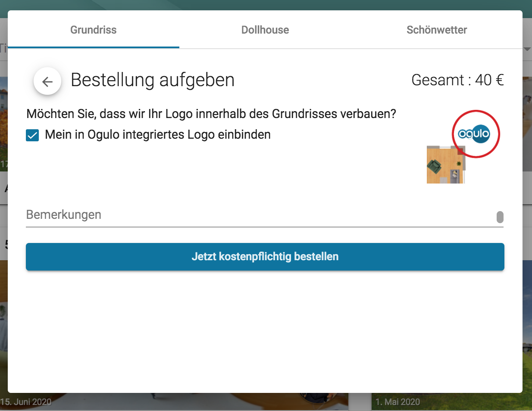The width and height of the screenshot is (532, 411).
Task: Click the Ogulo logo floor plan preview
Action: click(463, 147)
